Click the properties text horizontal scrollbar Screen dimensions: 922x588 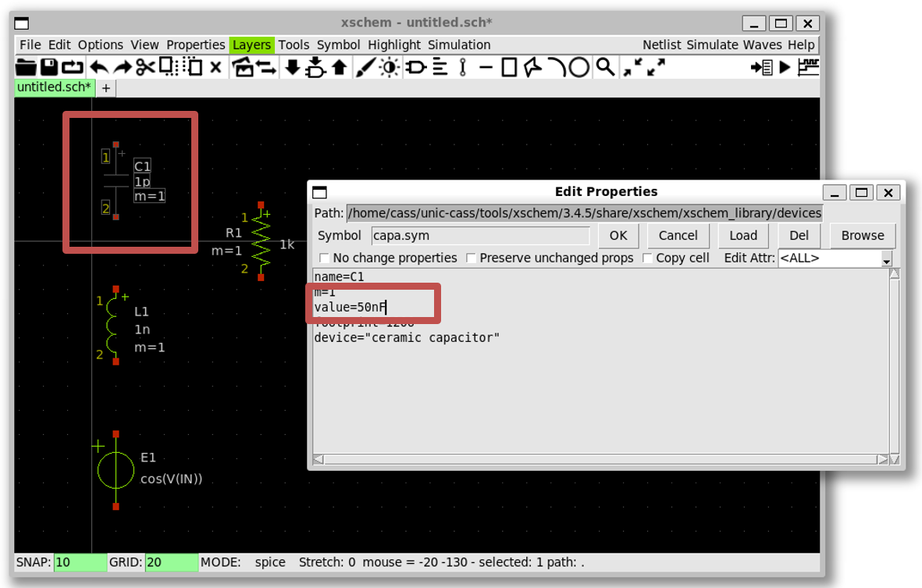point(600,459)
